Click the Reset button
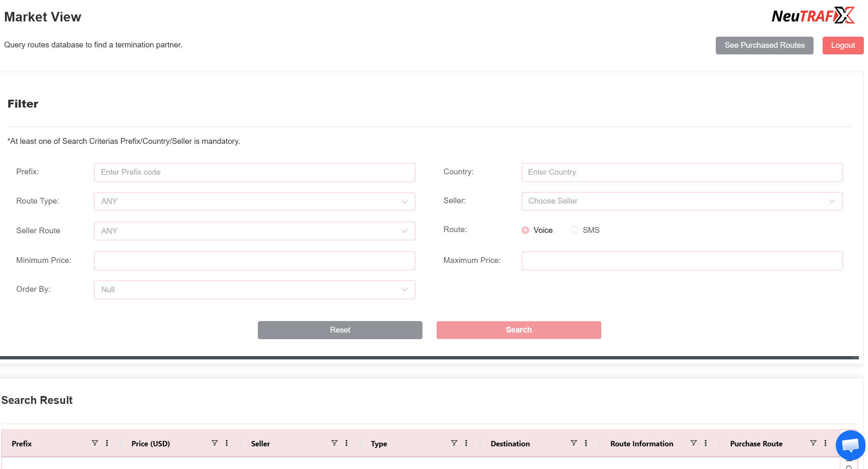 click(340, 330)
